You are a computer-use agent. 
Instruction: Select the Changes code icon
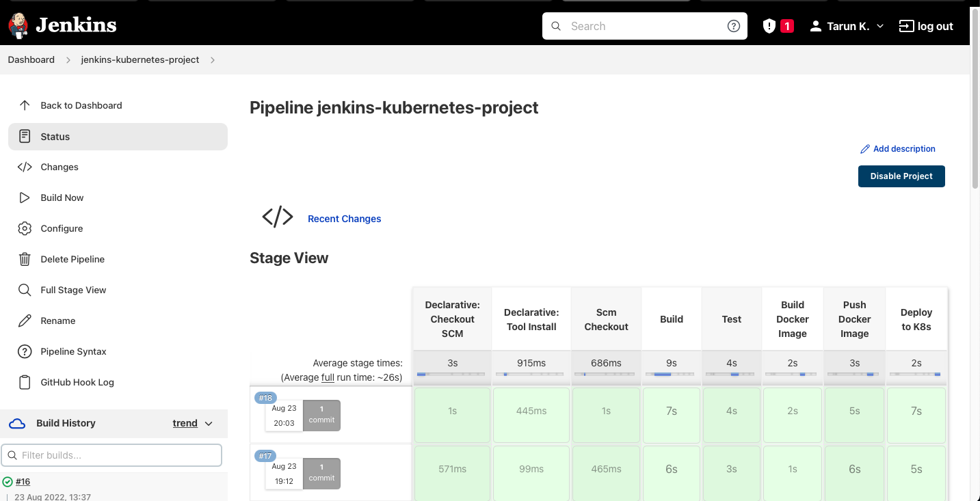[24, 167]
